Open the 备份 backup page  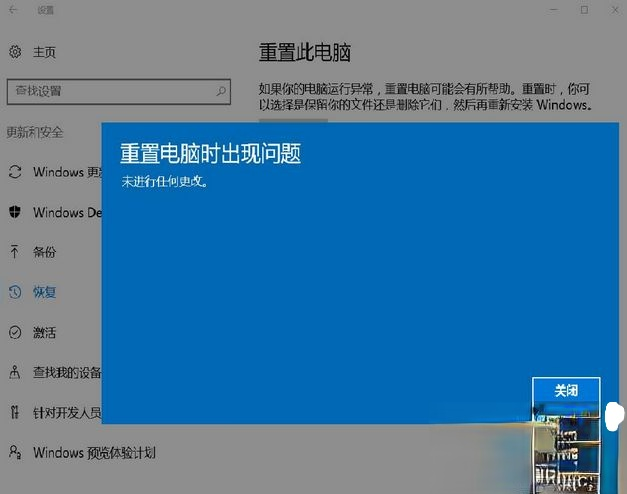(44, 252)
